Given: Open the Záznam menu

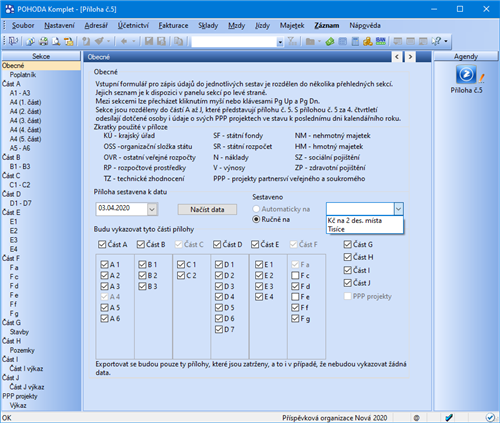Looking at the screenshot, I should click(327, 25).
